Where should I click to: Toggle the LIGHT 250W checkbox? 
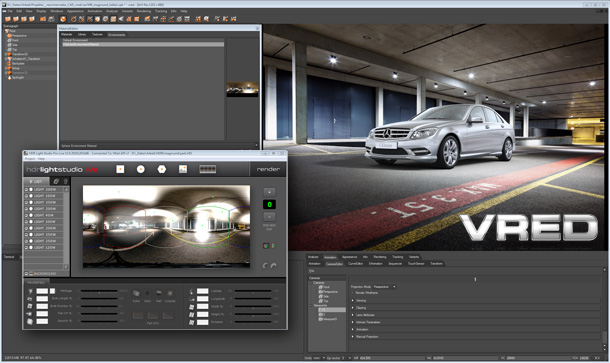[x=26, y=241]
